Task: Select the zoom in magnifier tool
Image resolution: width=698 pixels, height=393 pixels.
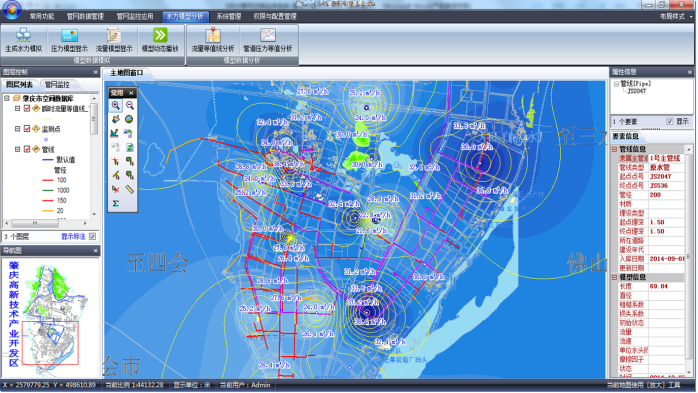Action: click(x=116, y=105)
